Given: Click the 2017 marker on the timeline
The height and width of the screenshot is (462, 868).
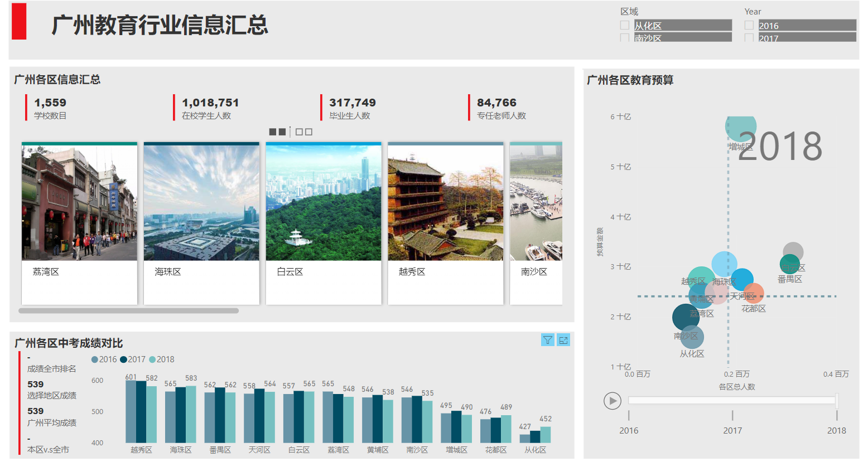Looking at the screenshot, I should point(732,415).
